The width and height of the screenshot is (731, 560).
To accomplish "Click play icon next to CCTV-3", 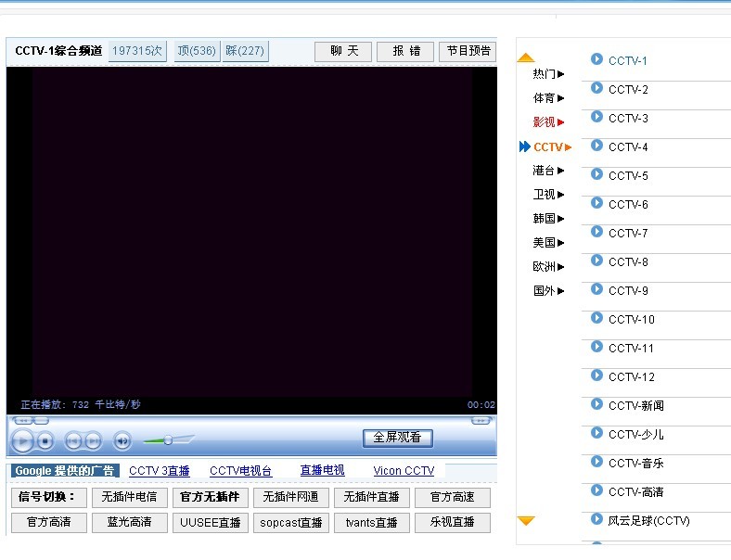I will [596, 117].
